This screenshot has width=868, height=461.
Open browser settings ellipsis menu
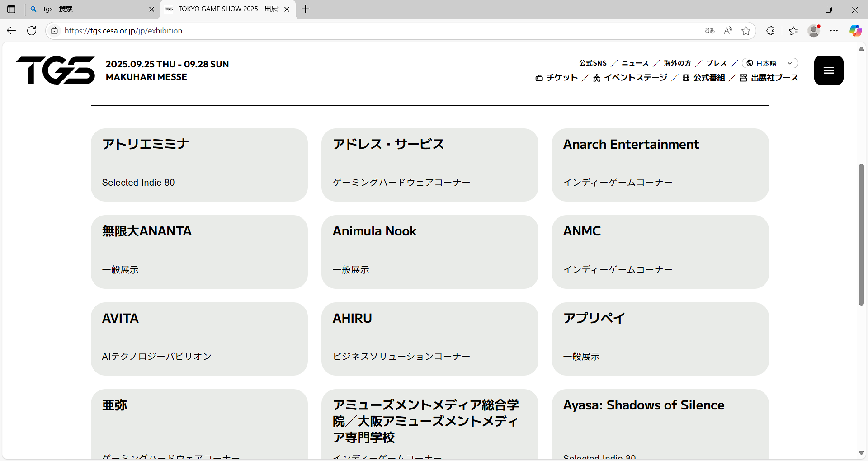(x=834, y=31)
